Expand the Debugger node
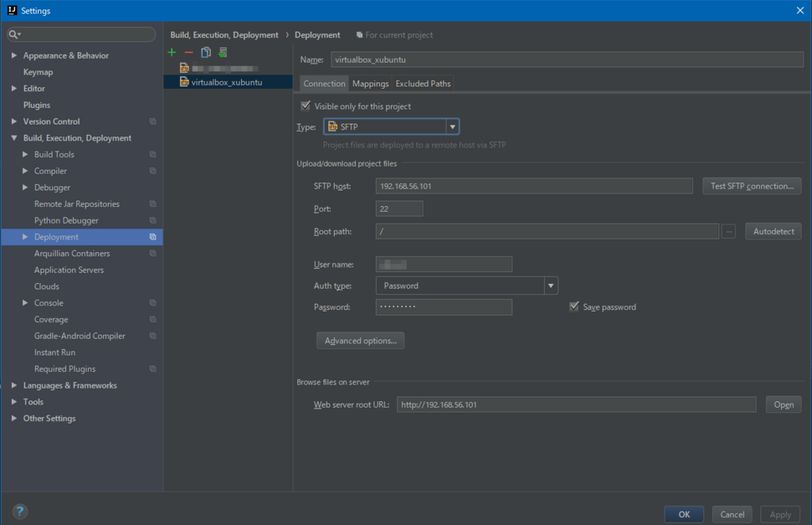This screenshot has width=812, height=525. [25, 187]
